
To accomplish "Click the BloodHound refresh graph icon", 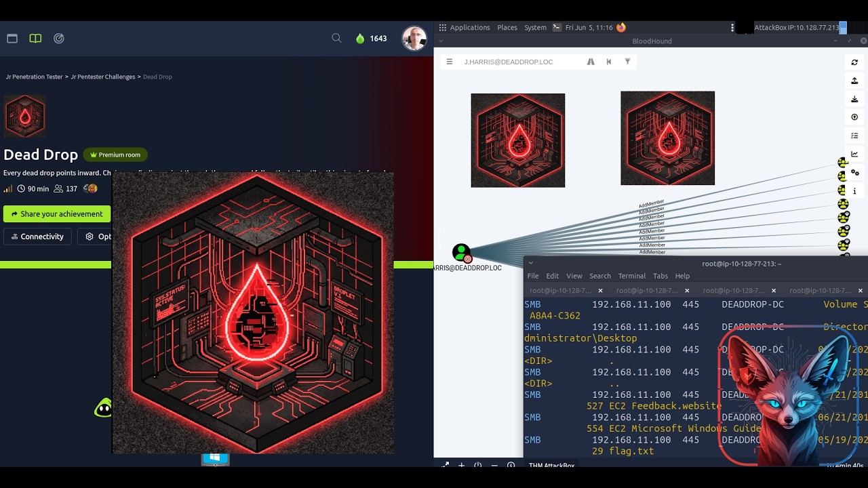I will click(854, 62).
